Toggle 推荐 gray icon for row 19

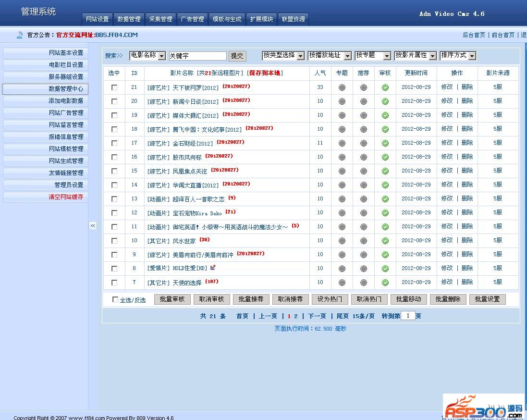[x=363, y=115]
